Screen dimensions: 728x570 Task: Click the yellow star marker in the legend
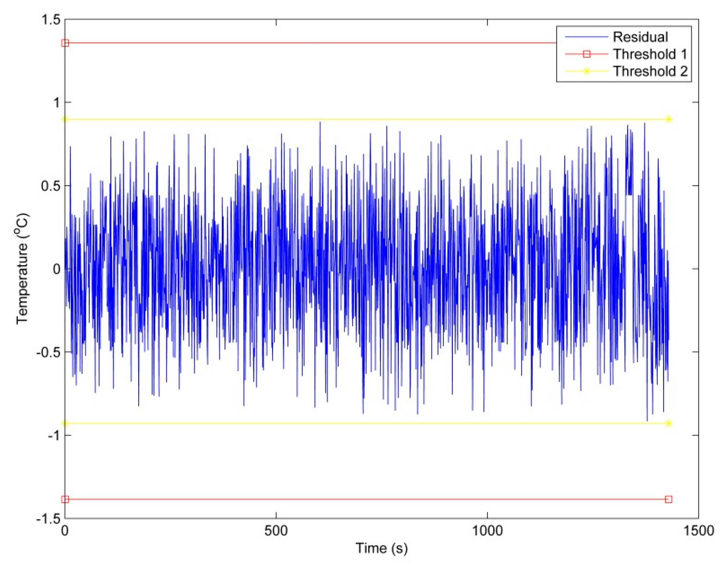[x=587, y=71]
